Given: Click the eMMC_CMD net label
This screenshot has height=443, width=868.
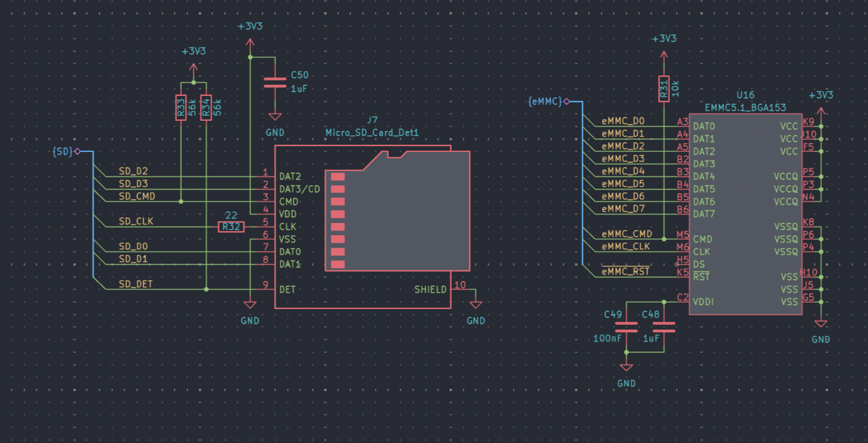Looking at the screenshot, I should point(626,234).
